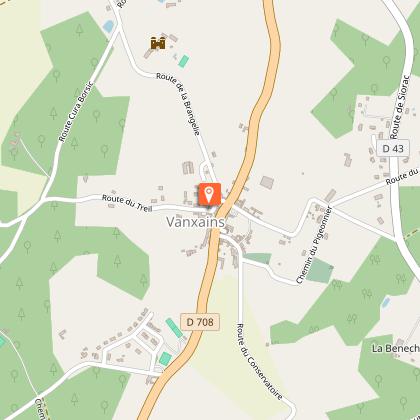This screenshot has width=420, height=420.
Task: Click the Chemin du Pigeonnier label
Action: click(314, 245)
